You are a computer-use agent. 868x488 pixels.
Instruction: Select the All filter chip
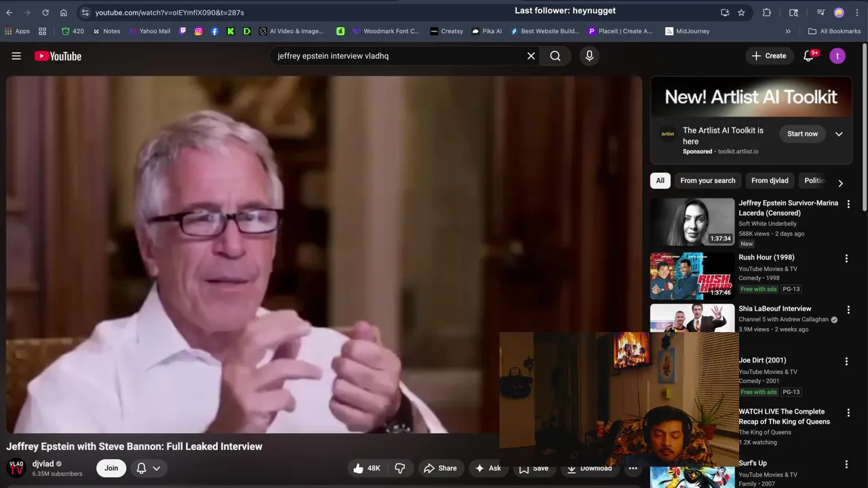point(660,181)
